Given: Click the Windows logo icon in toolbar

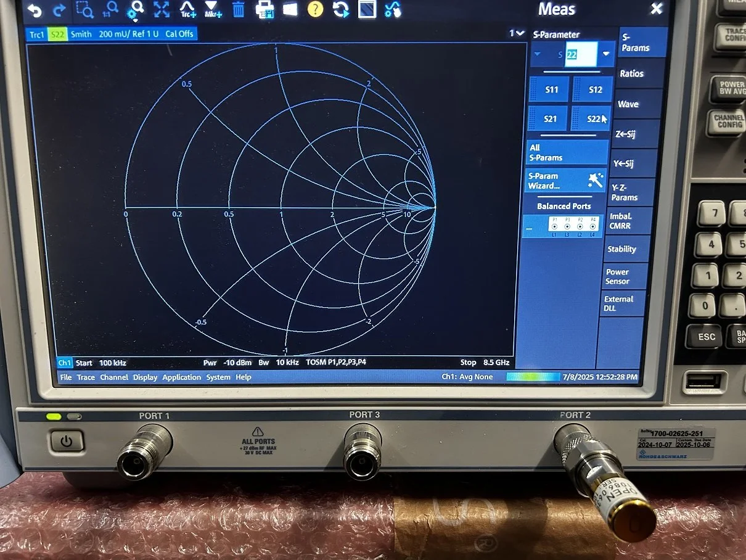Looking at the screenshot, I should 290,10.
